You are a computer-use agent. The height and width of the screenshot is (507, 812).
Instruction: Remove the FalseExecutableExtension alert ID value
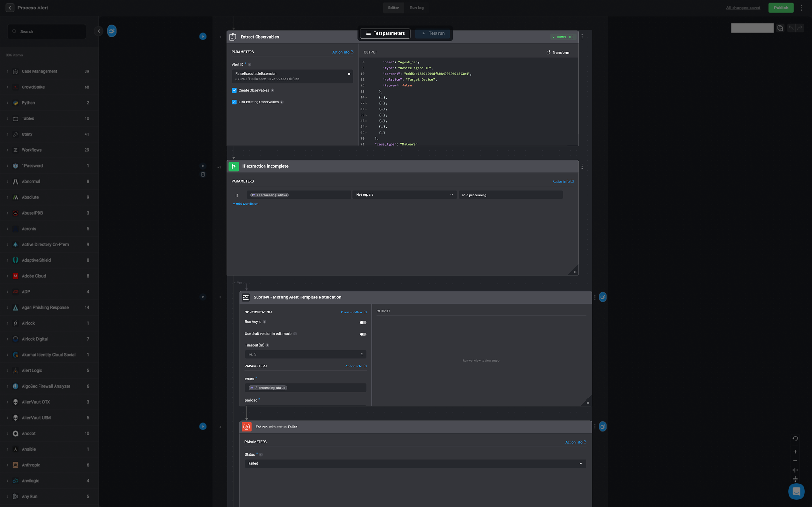point(349,74)
